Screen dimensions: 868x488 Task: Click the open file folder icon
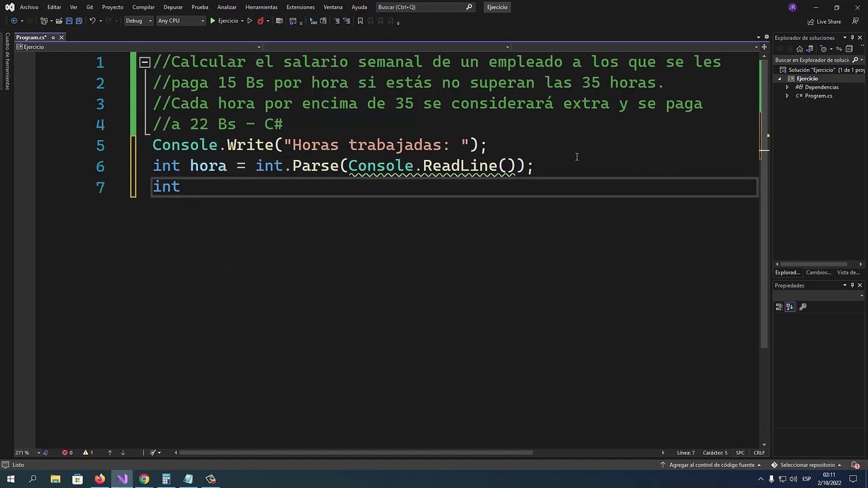tap(59, 21)
